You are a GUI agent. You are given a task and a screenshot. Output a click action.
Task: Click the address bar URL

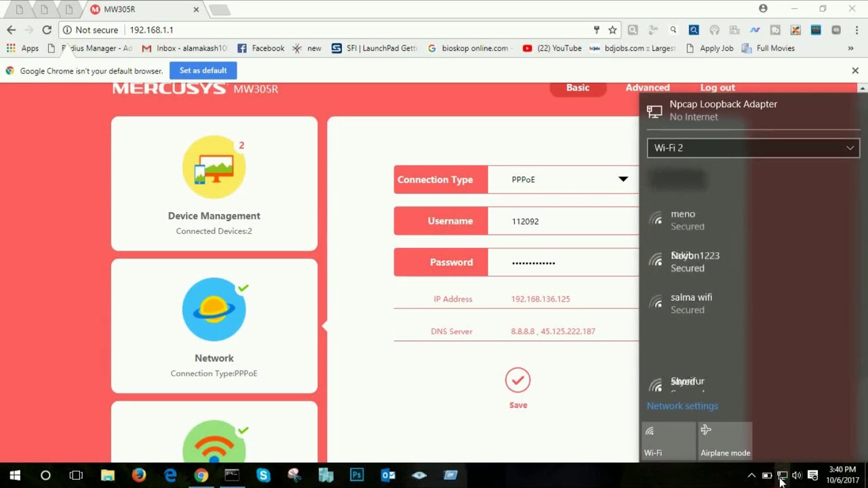tap(152, 30)
